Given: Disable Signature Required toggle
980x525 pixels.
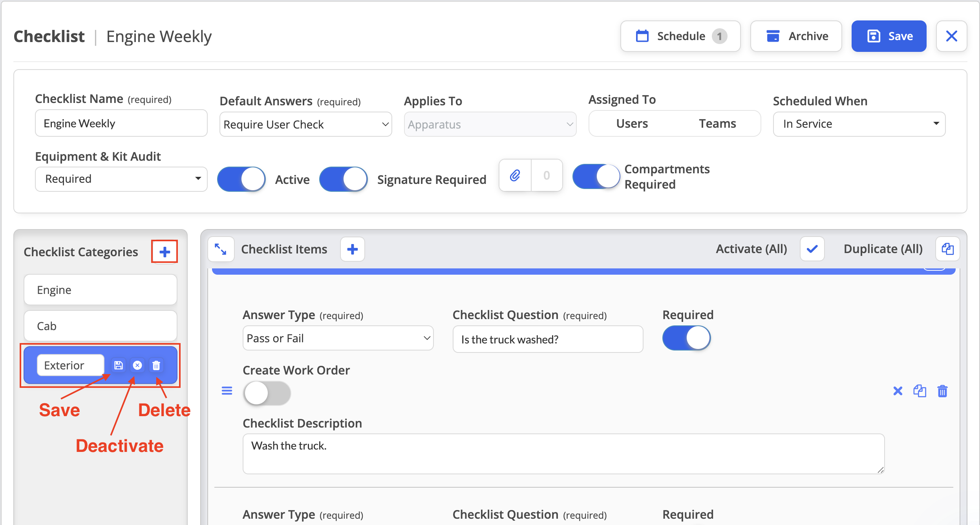Looking at the screenshot, I should coord(344,179).
